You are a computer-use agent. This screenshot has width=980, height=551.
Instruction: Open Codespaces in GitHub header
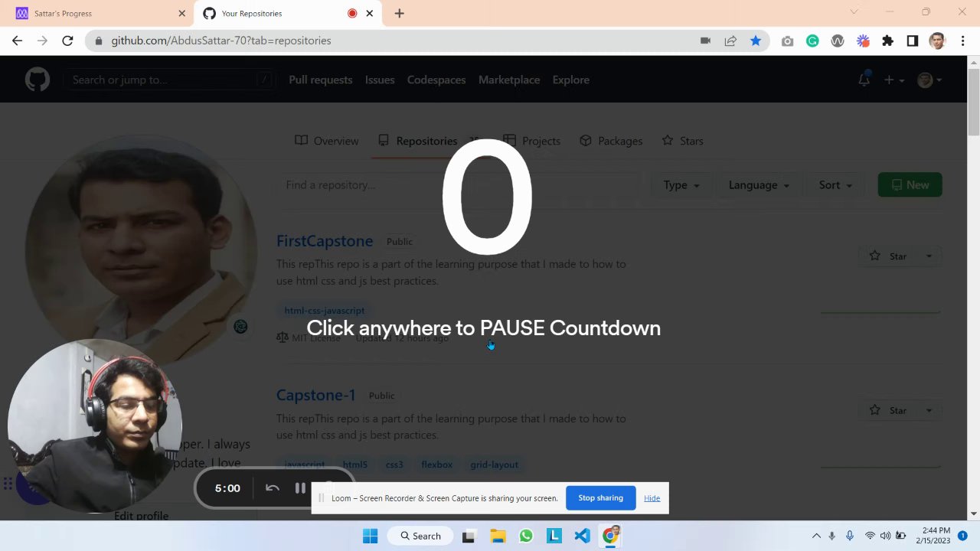point(436,80)
